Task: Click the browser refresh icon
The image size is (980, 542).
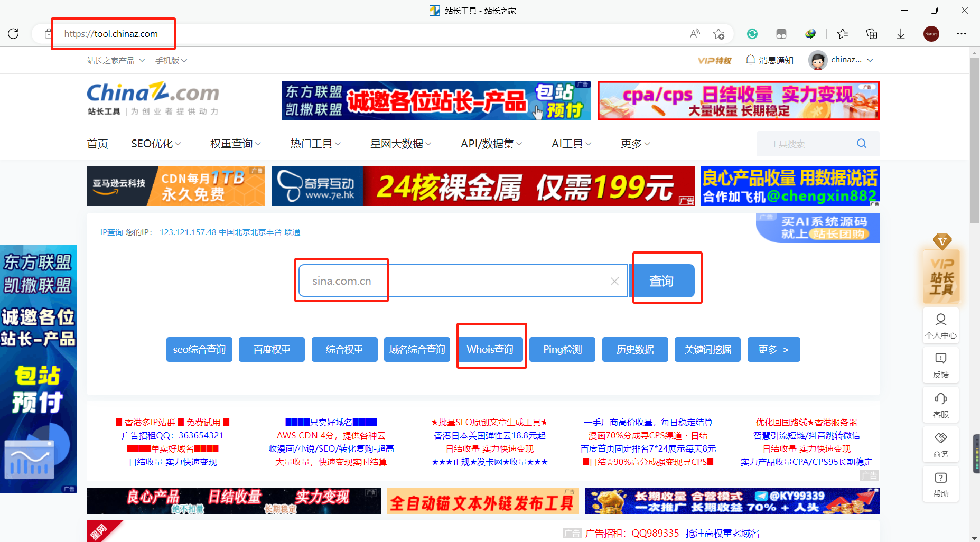Action: click(14, 34)
